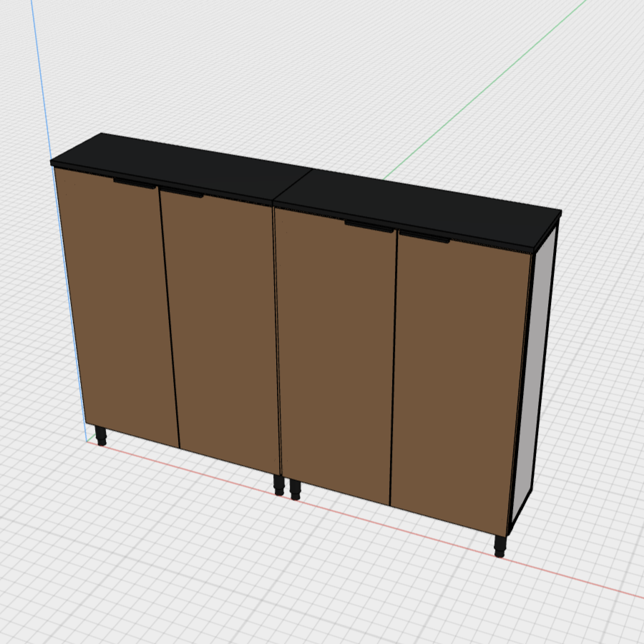Select the front-right cabinet leg
The image size is (644, 644).
click(500, 547)
